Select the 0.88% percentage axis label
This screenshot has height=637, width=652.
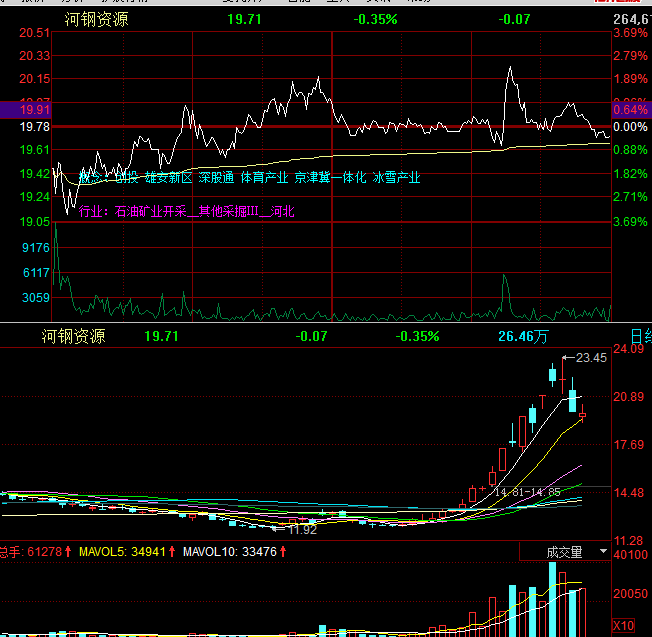[630, 150]
